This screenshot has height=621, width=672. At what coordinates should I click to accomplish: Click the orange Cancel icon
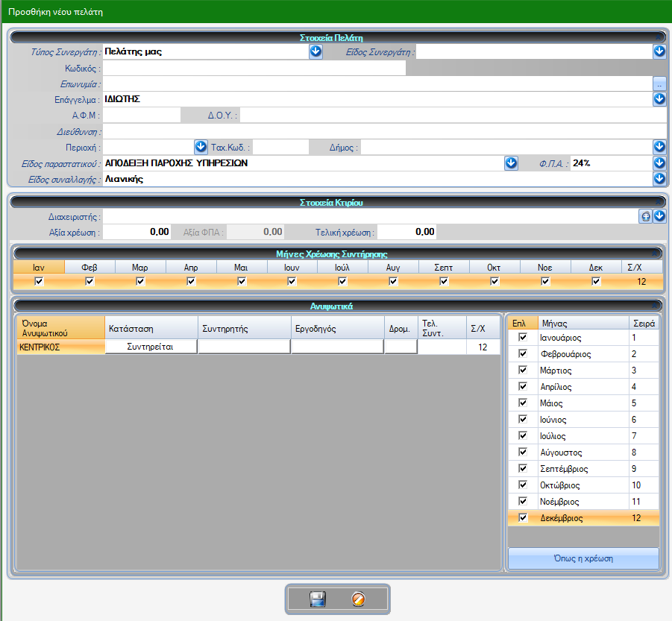coord(358,599)
